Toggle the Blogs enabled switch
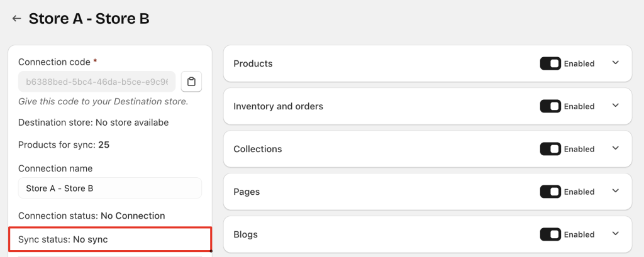The height and width of the screenshot is (257, 644). pyautogui.click(x=550, y=234)
